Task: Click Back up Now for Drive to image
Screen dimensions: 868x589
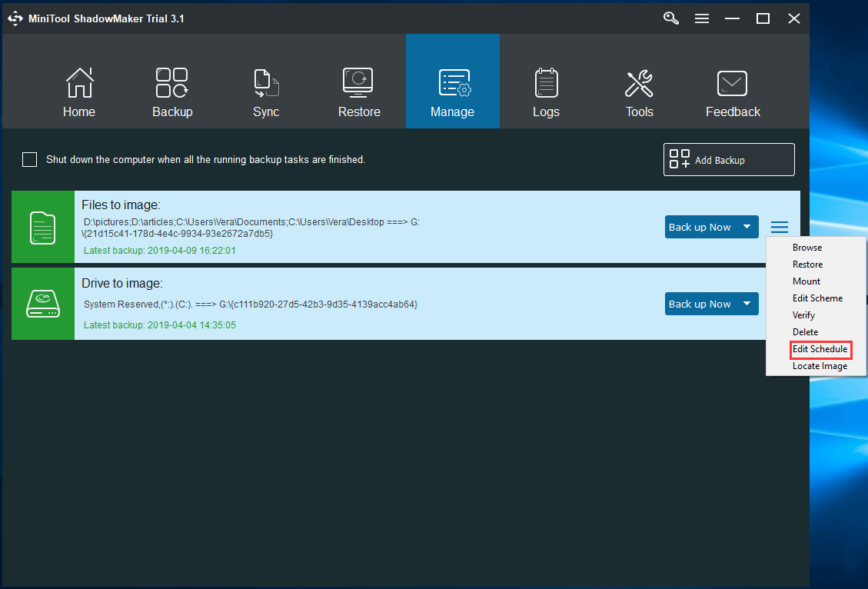Action: point(700,304)
